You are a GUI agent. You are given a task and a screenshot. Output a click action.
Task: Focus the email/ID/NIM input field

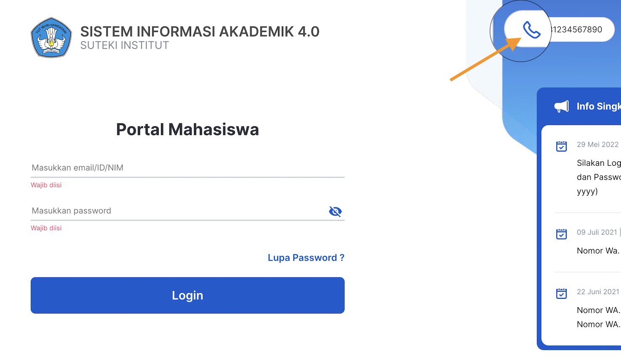(x=187, y=168)
